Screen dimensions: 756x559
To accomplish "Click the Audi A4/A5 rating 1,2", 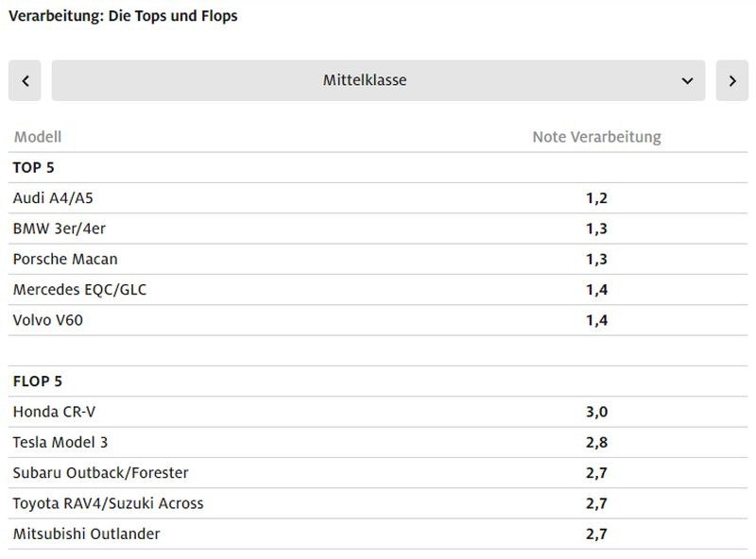I will [x=596, y=198].
